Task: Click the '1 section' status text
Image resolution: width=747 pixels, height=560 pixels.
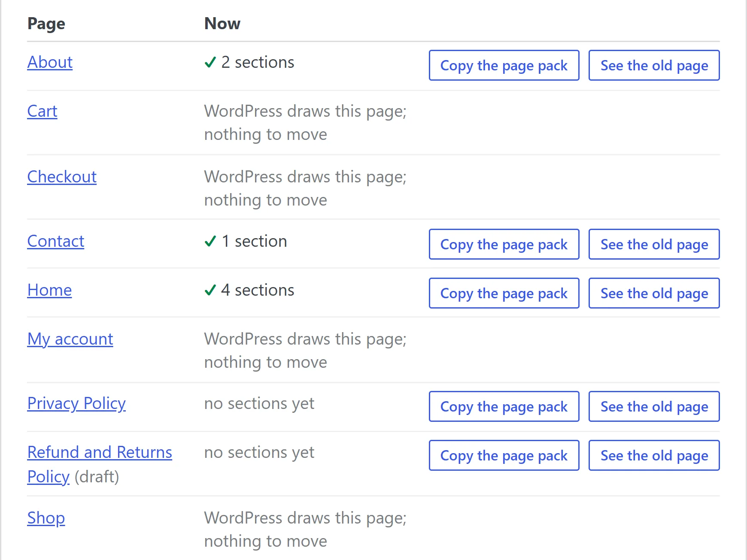Action: pos(254,241)
